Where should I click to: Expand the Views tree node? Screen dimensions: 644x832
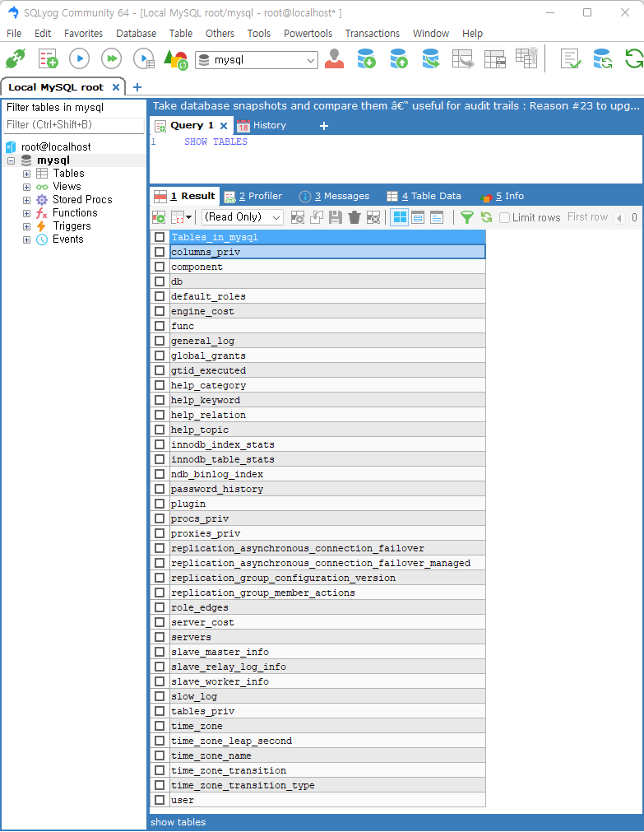[x=26, y=187]
